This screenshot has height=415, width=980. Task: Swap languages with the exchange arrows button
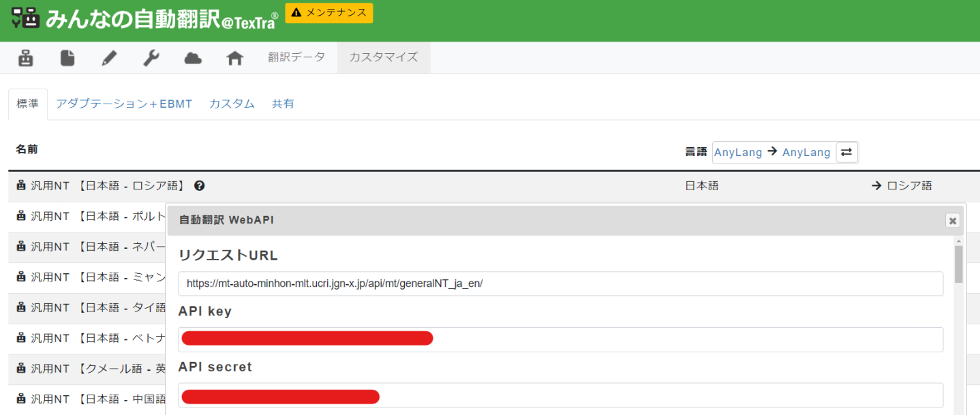[846, 152]
